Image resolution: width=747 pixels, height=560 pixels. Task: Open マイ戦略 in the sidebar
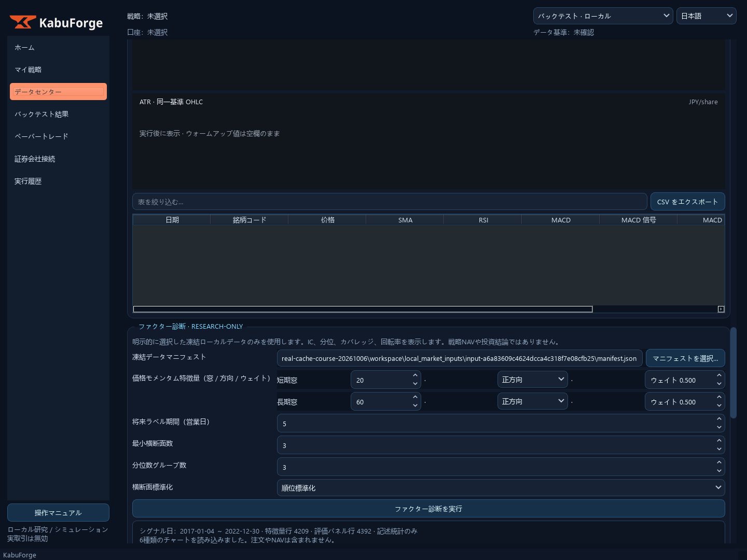[58, 69]
